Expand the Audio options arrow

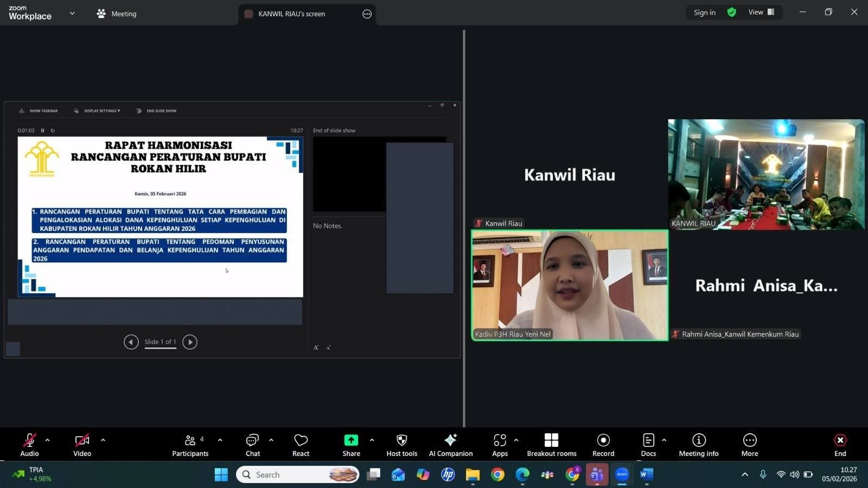point(47,440)
